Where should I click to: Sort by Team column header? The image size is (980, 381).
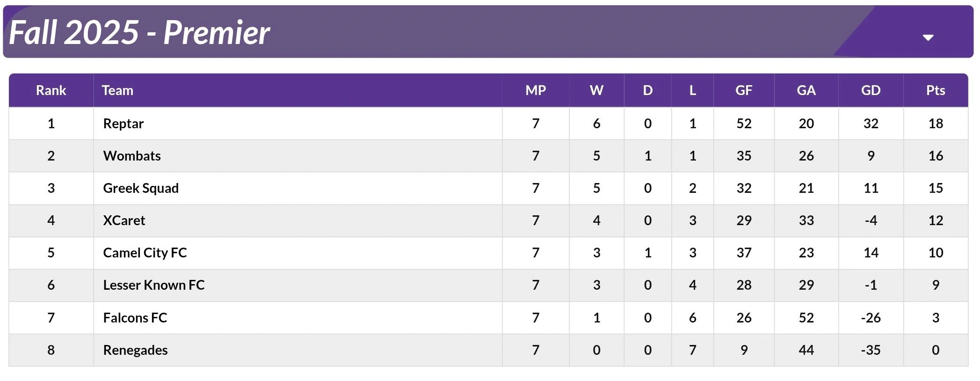click(117, 90)
